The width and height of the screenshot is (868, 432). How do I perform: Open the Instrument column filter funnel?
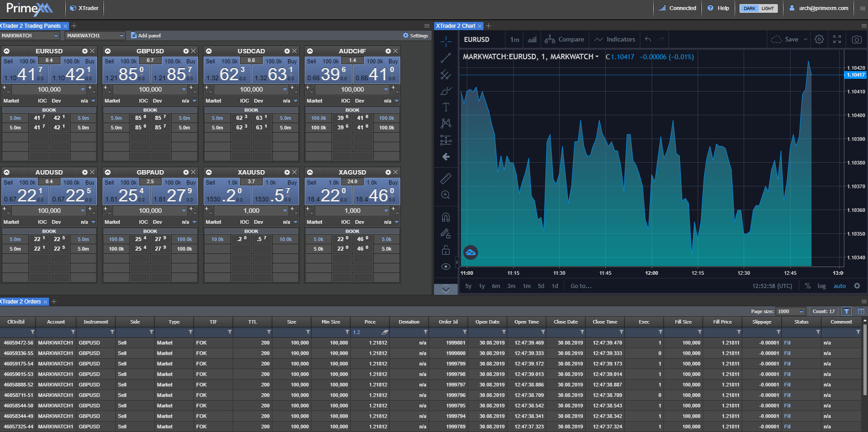[x=112, y=332]
